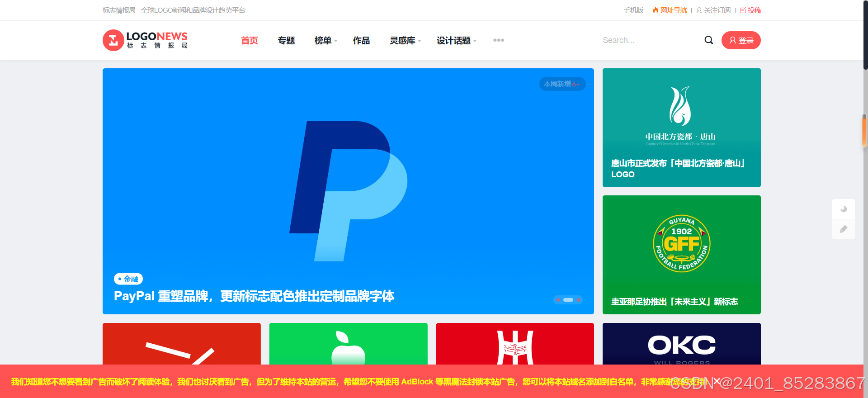This screenshot has width=868, height=398.
Task: Go to last carousel slide dot
Action: click(578, 300)
